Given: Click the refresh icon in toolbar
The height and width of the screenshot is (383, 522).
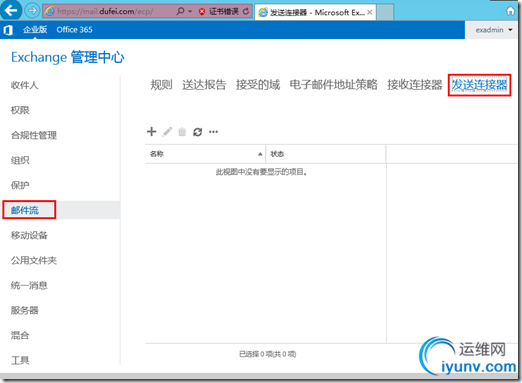Looking at the screenshot, I should point(197,132).
